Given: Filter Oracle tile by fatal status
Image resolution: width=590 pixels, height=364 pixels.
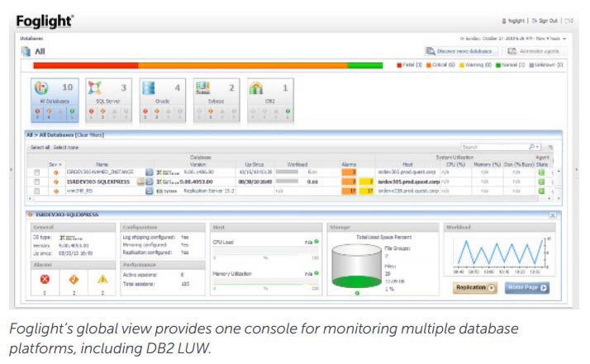Looking at the screenshot, I should pos(145,111).
